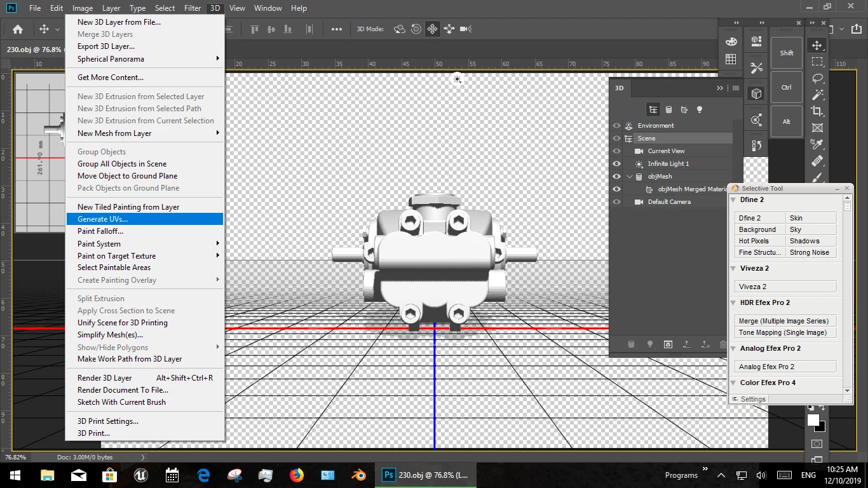This screenshot has width=868, height=488.
Task: Open Blender from the Windows taskbar
Action: pyautogui.click(x=358, y=475)
